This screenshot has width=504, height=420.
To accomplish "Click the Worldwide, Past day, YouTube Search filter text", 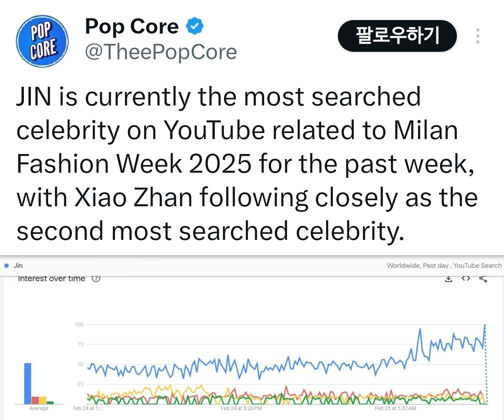I will (444, 266).
